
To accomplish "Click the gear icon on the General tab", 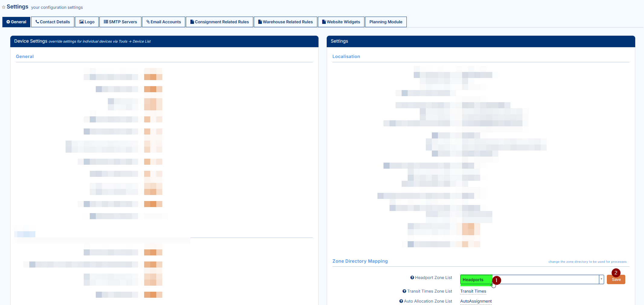I will tap(8, 22).
